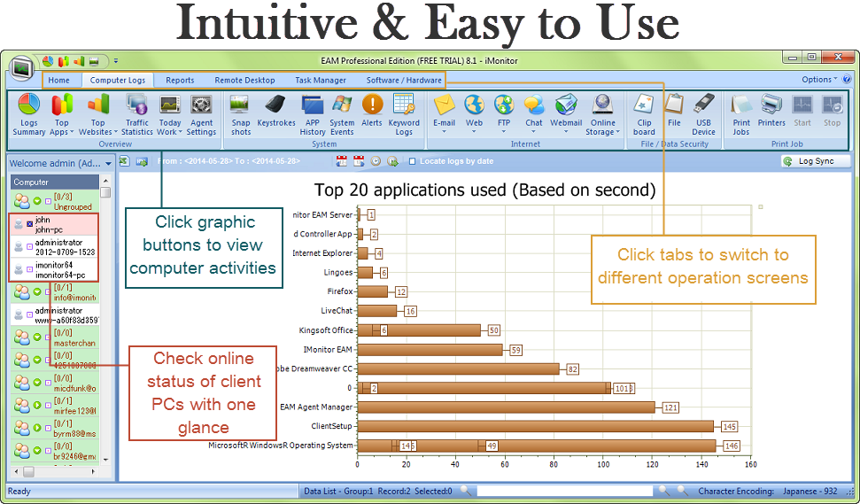This screenshot has width=860, height=504.
Task: Click computer list horizontal scrollbar thumb
Action: point(28,471)
